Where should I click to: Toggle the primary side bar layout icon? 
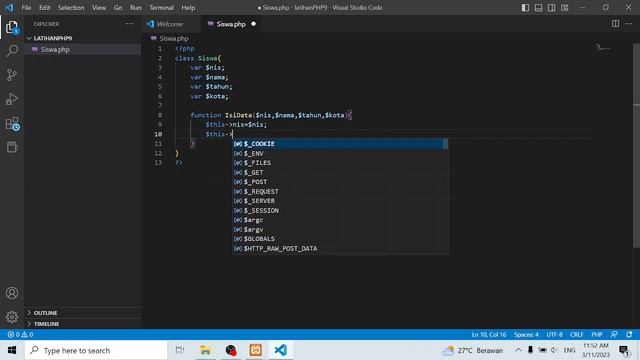click(x=525, y=8)
